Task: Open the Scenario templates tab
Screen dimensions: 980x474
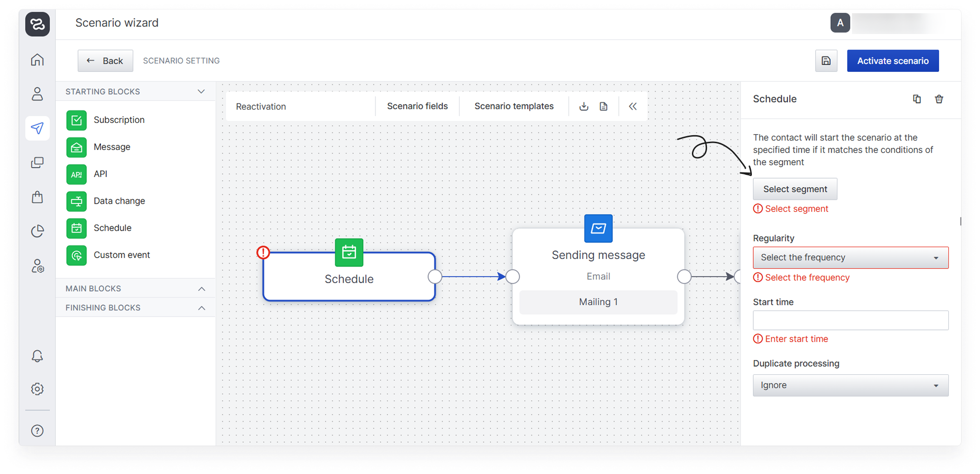Action: [x=514, y=106]
